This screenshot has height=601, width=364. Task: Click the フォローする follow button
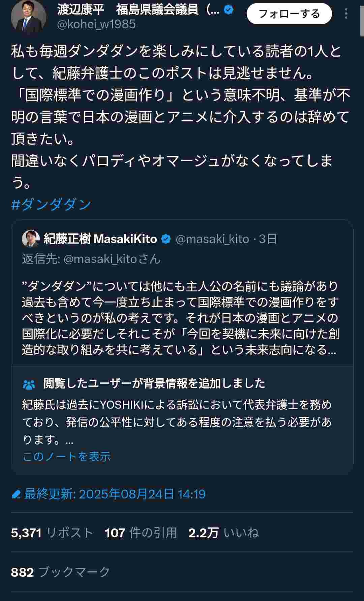tap(289, 14)
